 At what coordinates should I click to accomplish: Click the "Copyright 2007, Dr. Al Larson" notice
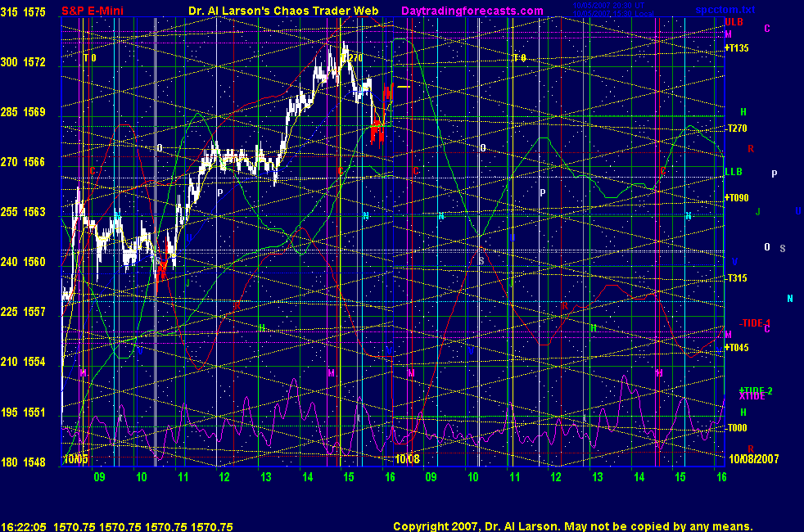click(x=477, y=526)
